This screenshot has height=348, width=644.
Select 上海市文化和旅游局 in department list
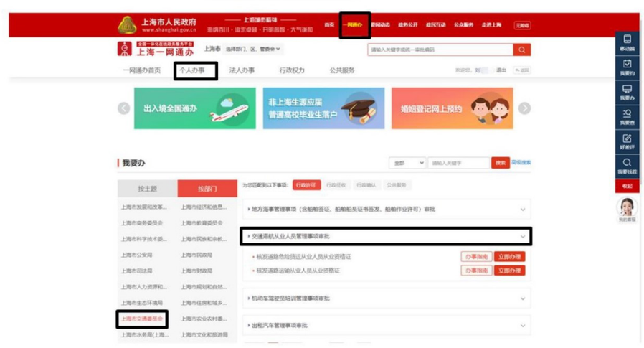coord(204,335)
